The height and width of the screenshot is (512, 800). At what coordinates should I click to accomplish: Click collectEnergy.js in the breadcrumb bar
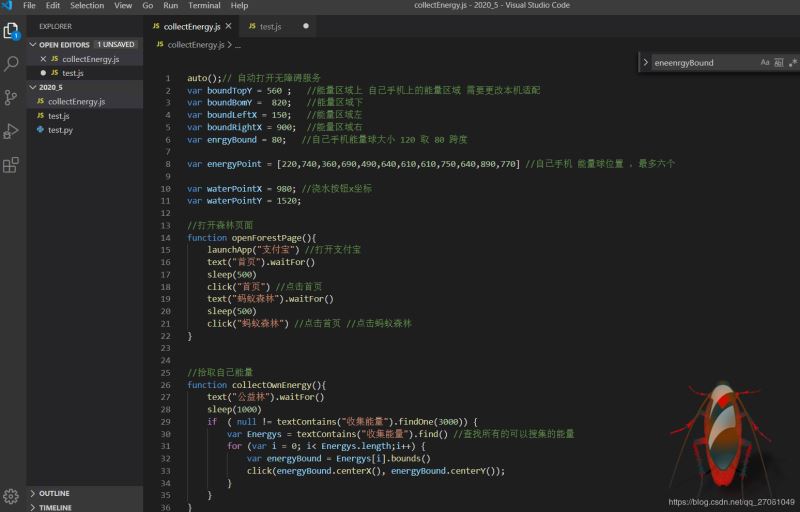(196, 45)
